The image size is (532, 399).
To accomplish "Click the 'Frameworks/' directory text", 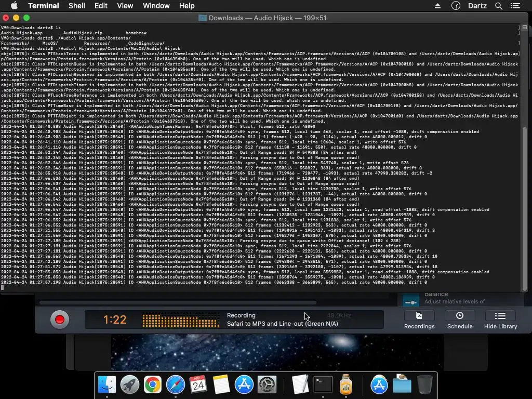I will pyautogui.click(x=15, y=44).
